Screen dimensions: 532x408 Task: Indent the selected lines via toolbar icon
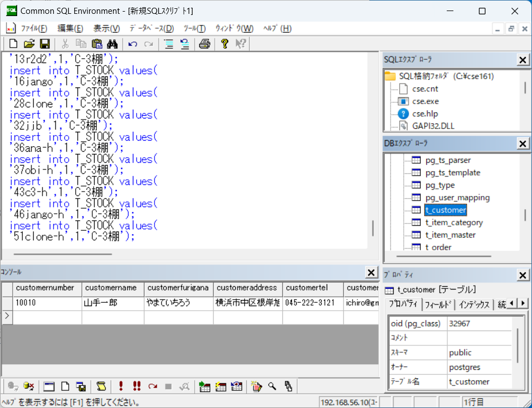(x=169, y=44)
